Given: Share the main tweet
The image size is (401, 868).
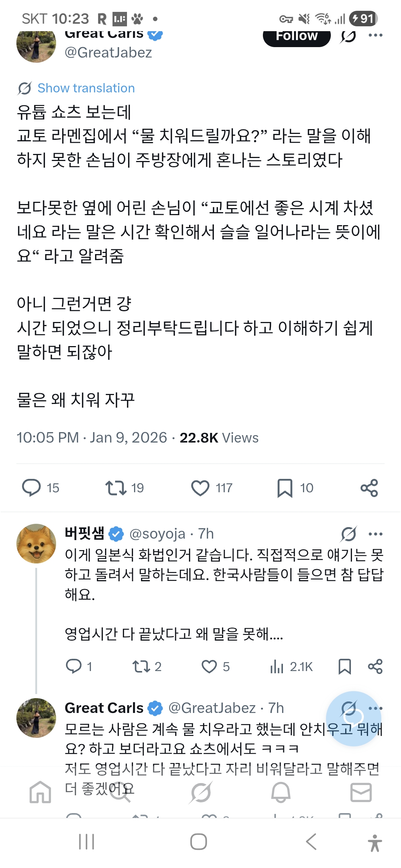Looking at the screenshot, I should tap(369, 488).
